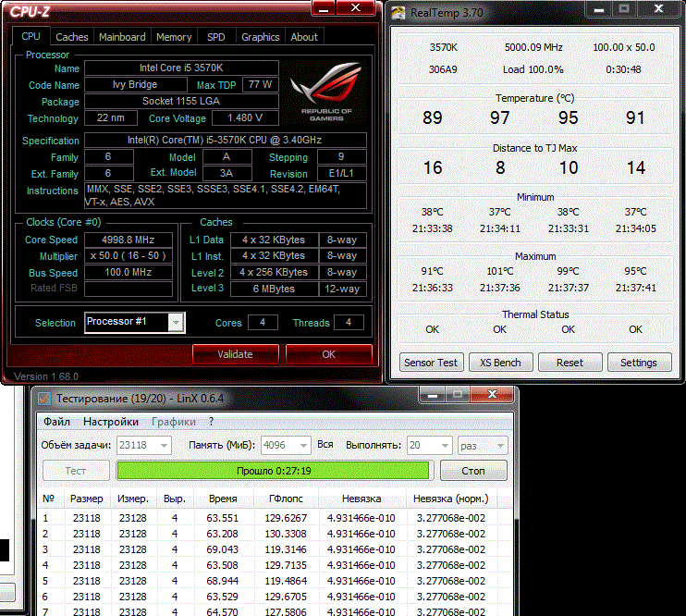Click the Core Speed 4998.8 MHz value
The width and height of the screenshot is (686, 616).
tap(129, 240)
